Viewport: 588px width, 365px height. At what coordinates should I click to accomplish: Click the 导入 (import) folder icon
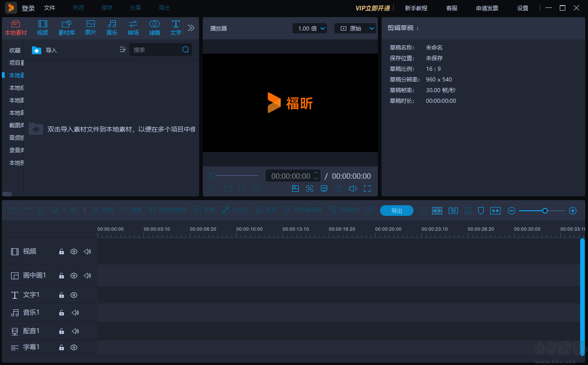coord(36,50)
